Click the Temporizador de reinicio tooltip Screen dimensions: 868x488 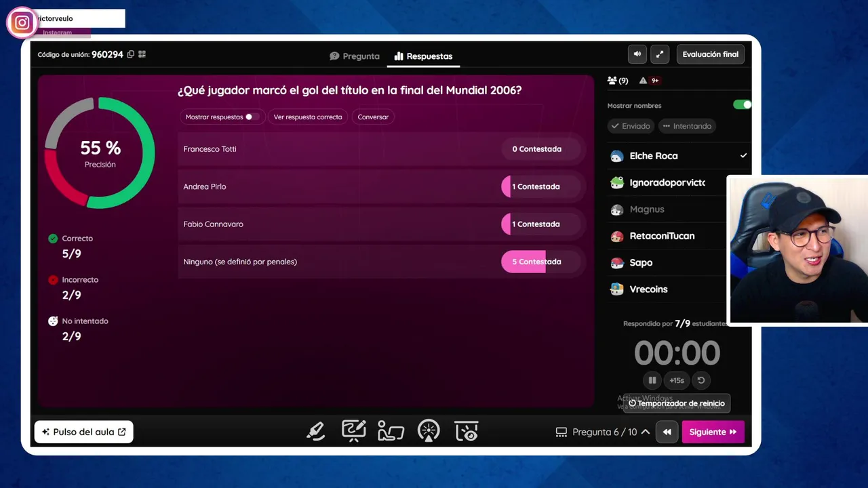pos(677,403)
